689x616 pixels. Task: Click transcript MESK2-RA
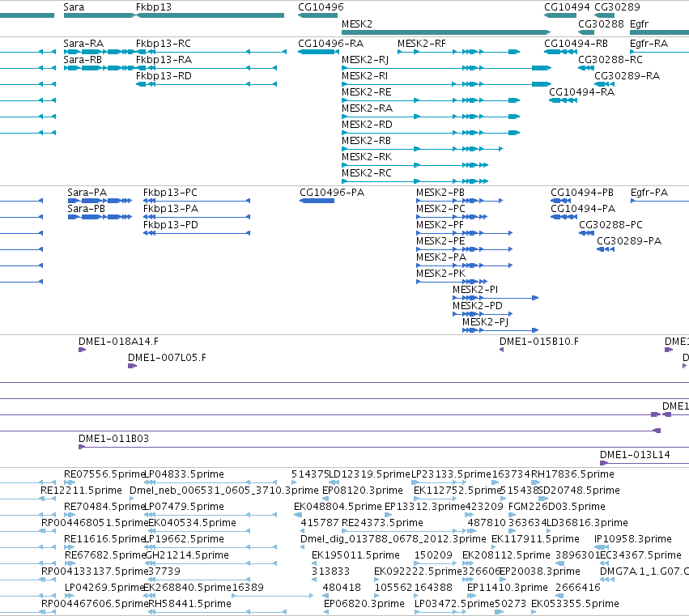[x=368, y=108]
